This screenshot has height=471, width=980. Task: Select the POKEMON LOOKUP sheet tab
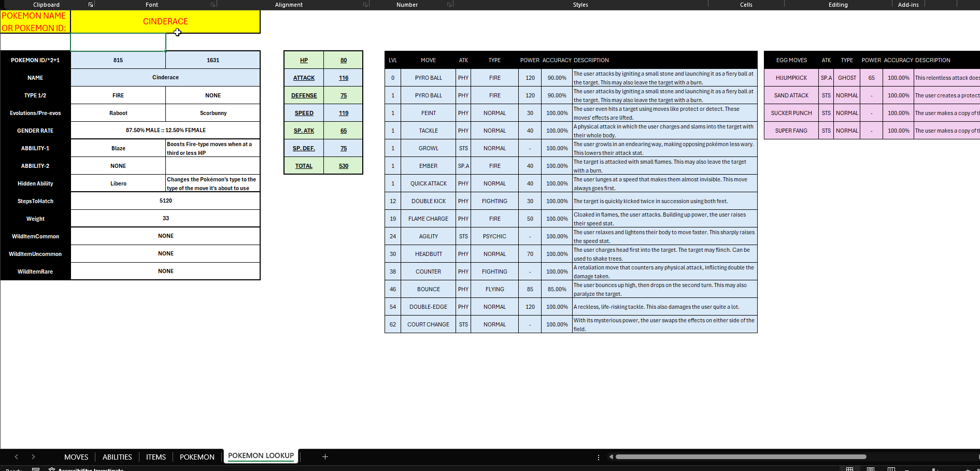[x=261, y=456]
